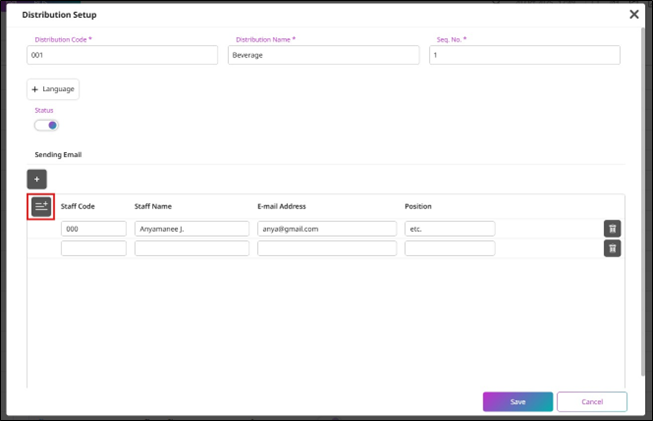Edit the Distribution Name field
653x421 pixels.
(324, 55)
